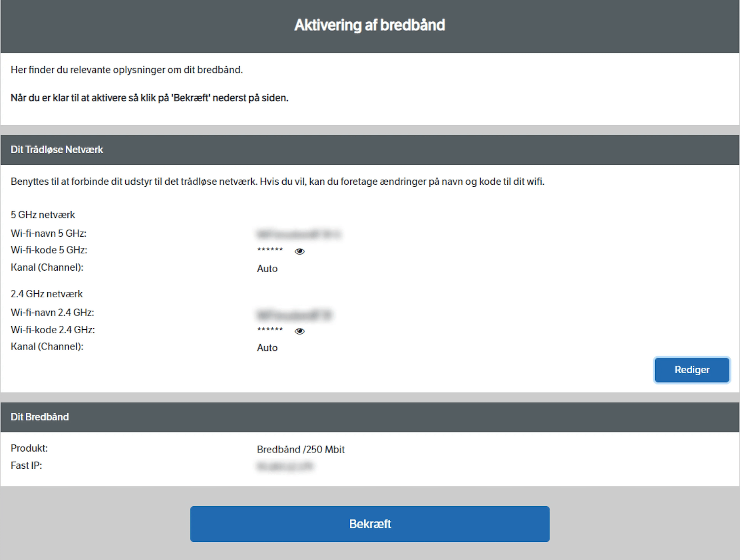740x560 pixels.
Task: Click the Rediger button
Action: tap(692, 370)
